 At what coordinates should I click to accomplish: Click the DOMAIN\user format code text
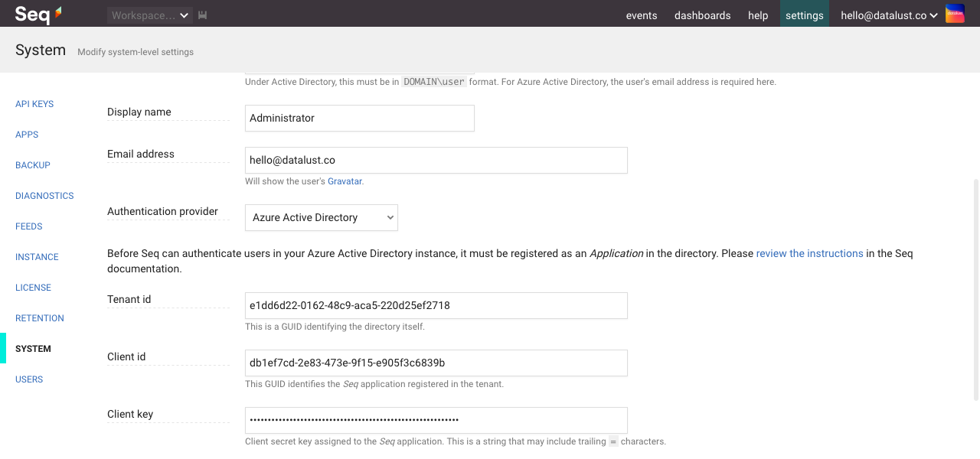434,82
